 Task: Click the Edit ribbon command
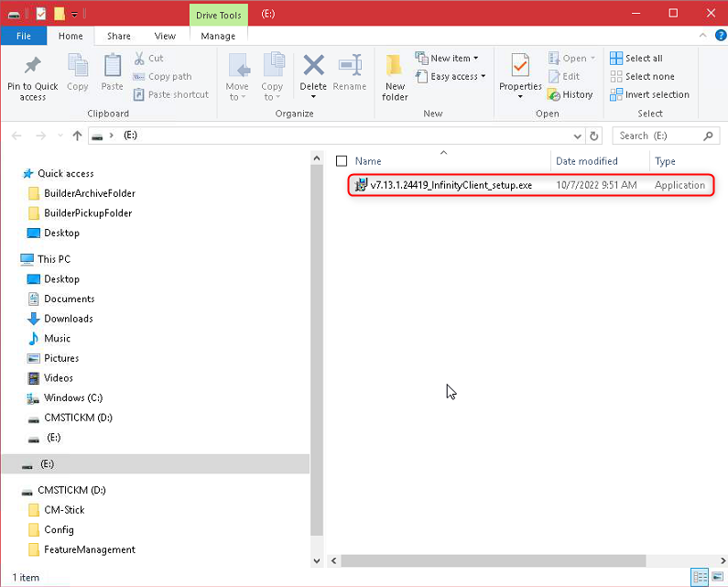pyautogui.click(x=564, y=76)
